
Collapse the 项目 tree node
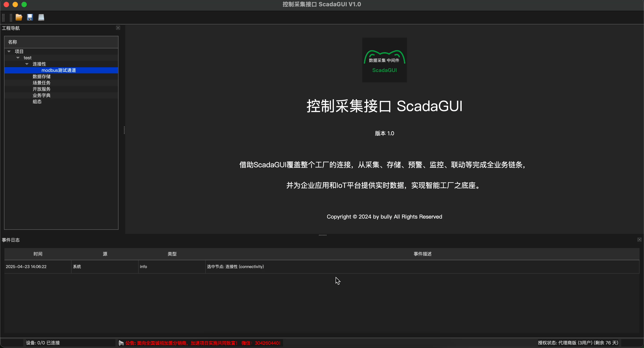tap(9, 51)
